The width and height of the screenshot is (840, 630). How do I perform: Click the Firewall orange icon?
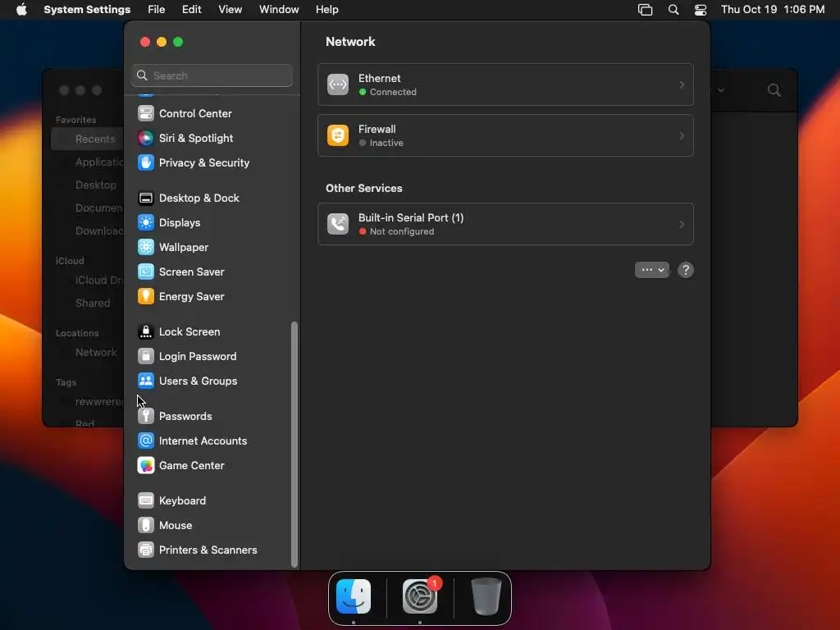pyautogui.click(x=338, y=135)
